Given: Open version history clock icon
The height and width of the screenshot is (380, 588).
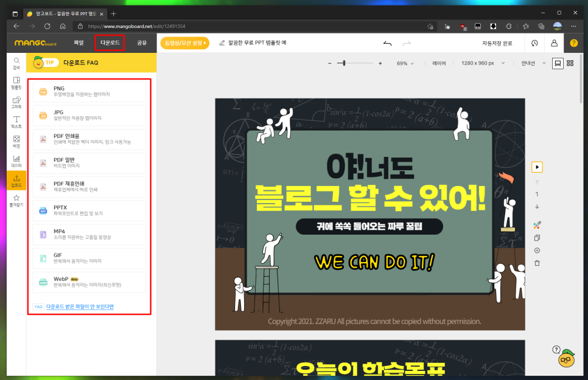Looking at the screenshot, I should pyautogui.click(x=535, y=43).
